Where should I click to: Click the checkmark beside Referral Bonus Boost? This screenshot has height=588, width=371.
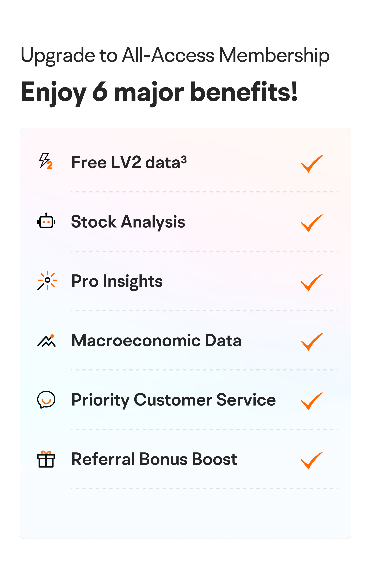pyautogui.click(x=312, y=461)
